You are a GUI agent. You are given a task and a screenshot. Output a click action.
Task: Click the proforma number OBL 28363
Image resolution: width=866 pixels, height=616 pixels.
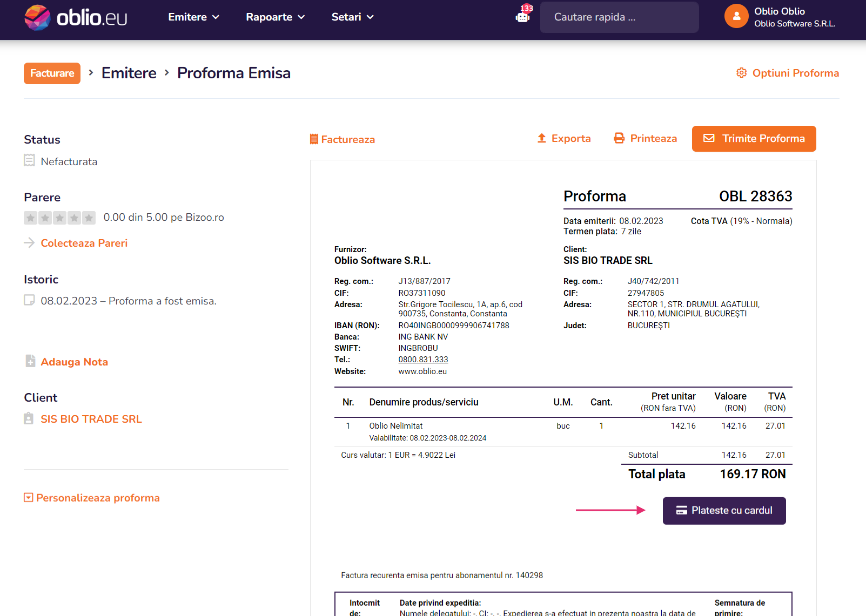pyautogui.click(x=756, y=196)
